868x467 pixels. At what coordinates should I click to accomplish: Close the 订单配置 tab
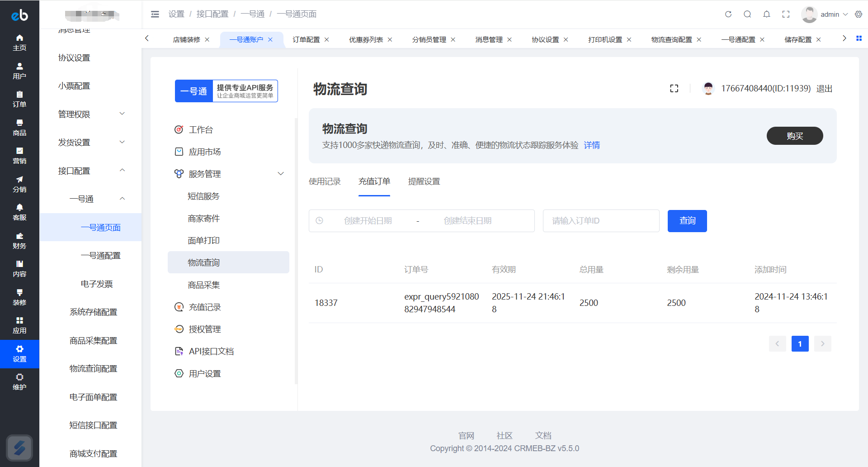327,40
